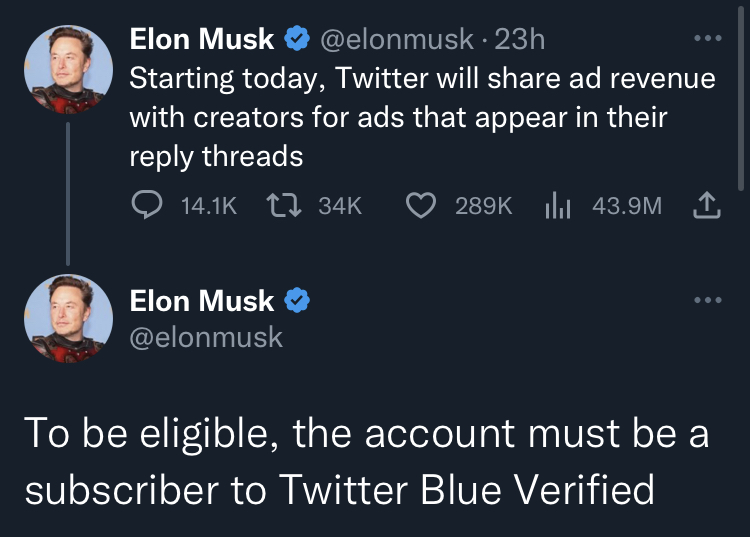Viewport: 750px width, 537px height.
Task: Click the Elon Musk name on the 23h tweet
Action: pyautogui.click(x=201, y=39)
